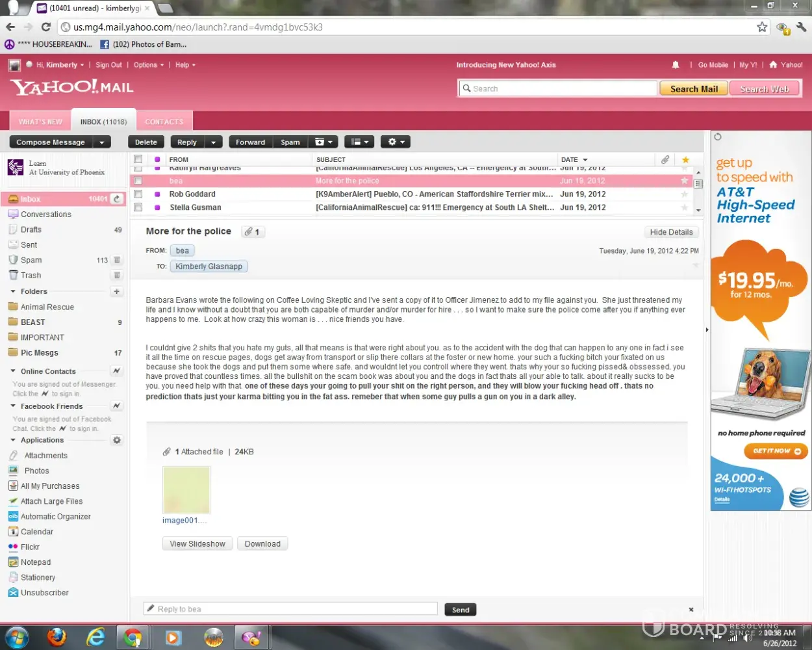Click the Empty Spam trash icon
Screen dimensions: 812x650
click(117, 260)
